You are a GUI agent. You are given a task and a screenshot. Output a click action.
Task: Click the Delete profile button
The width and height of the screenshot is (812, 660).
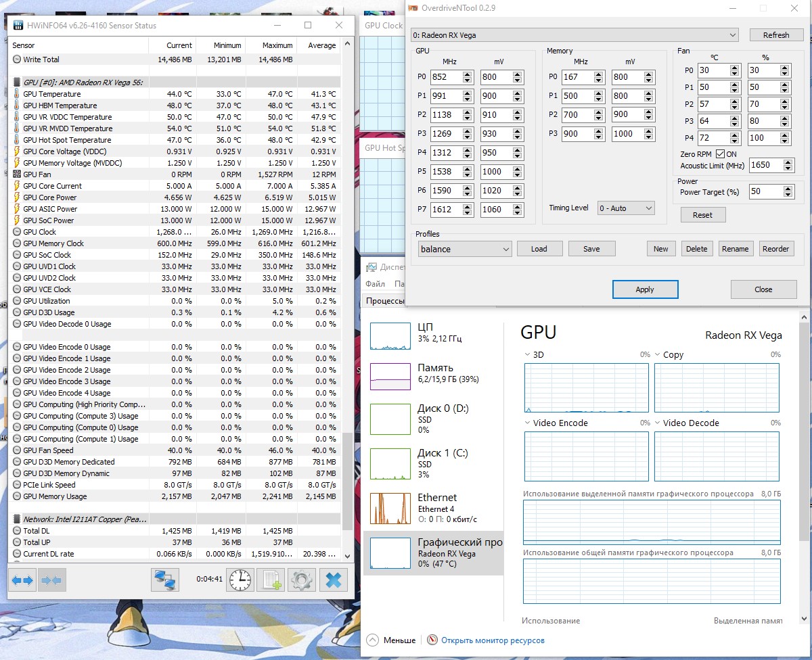(696, 249)
